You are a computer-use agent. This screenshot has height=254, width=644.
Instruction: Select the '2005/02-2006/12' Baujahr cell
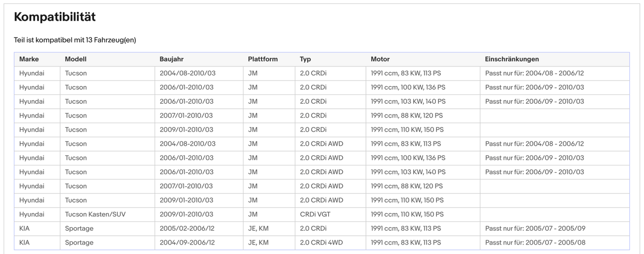coord(187,229)
